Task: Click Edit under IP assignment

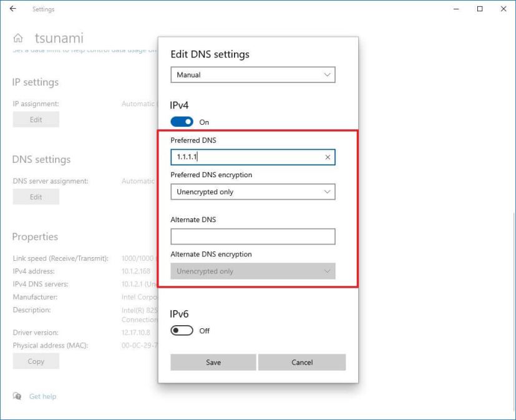Action: (x=36, y=119)
